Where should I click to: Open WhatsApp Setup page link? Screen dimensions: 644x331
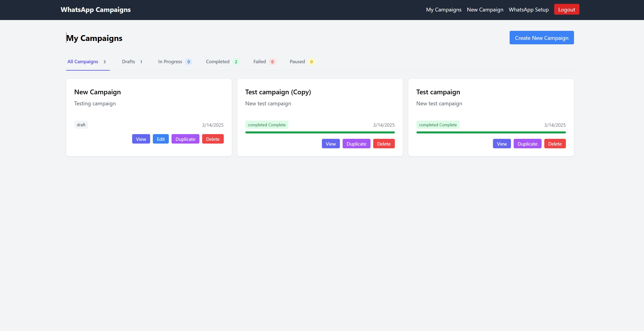tap(529, 9)
